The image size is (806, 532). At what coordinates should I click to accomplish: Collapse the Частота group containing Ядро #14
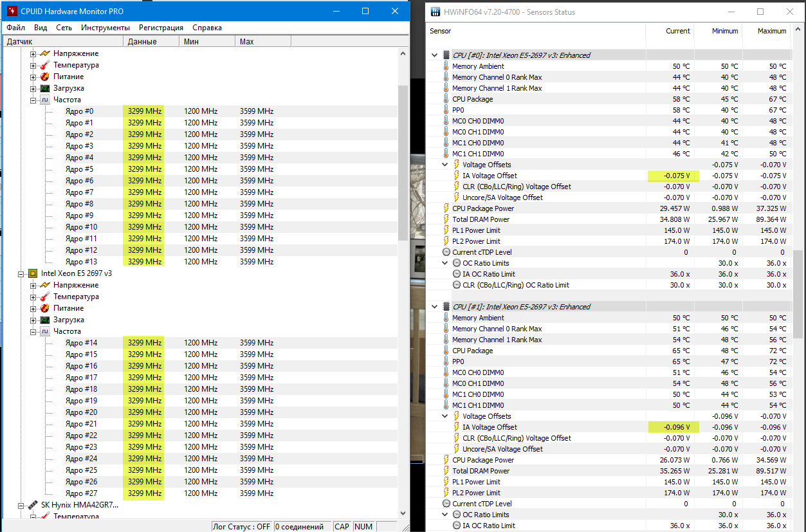tap(33, 331)
